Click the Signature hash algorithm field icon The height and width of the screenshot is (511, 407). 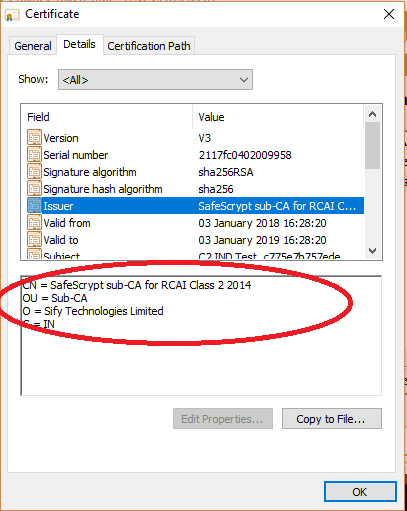click(34, 189)
